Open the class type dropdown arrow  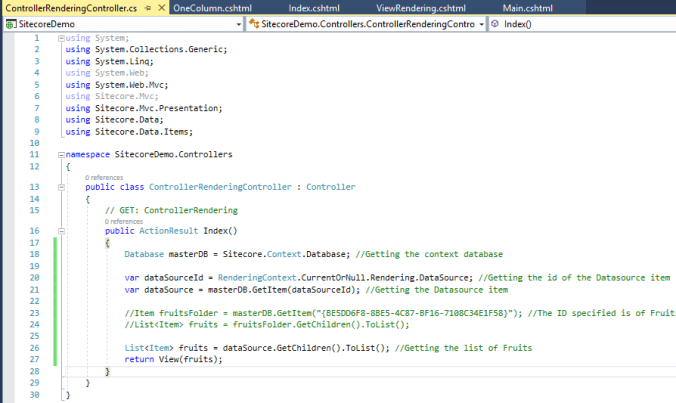coord(482,23)
